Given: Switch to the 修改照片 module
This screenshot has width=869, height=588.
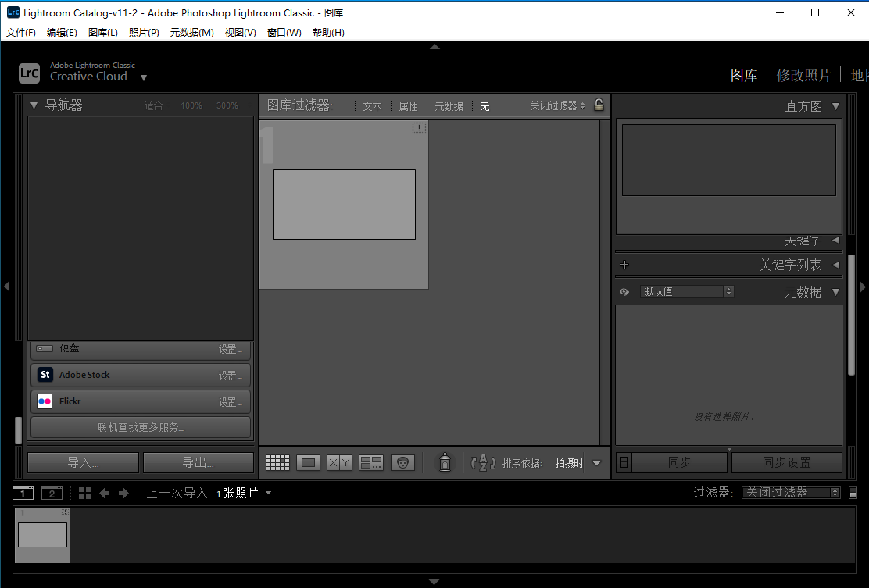Looking at the screenshot, I should tap(803, 75).
